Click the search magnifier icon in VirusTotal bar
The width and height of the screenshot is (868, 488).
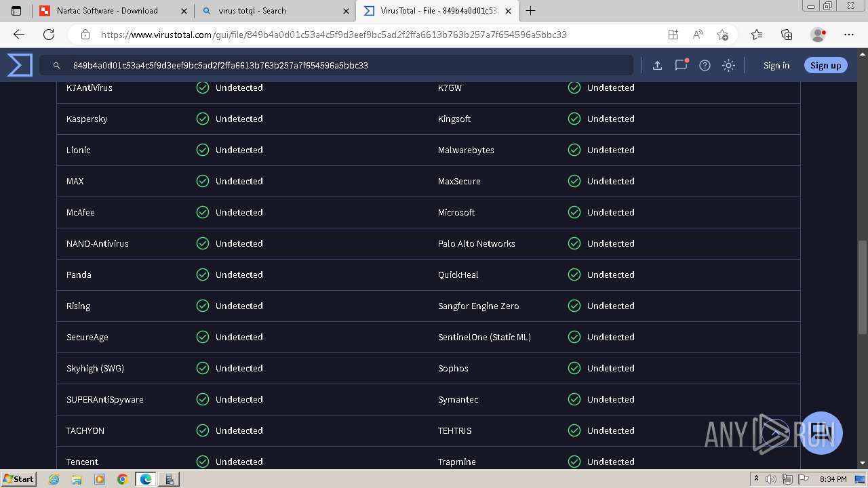[x=57, y=66]
